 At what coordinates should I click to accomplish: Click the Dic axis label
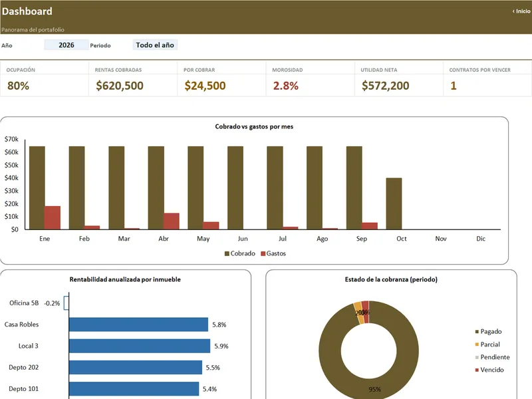pos(481,239)
